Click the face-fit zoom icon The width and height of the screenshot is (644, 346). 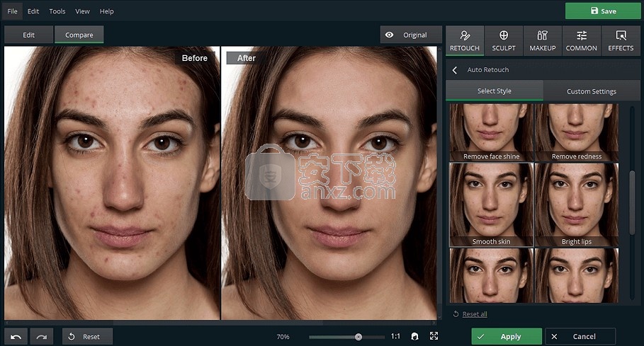pyautogui.click(x=415, y=336)
